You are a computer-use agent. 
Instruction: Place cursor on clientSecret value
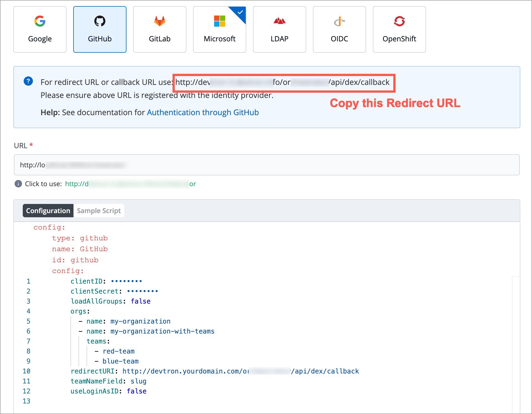pyautogui.click(x=142, y=291)
